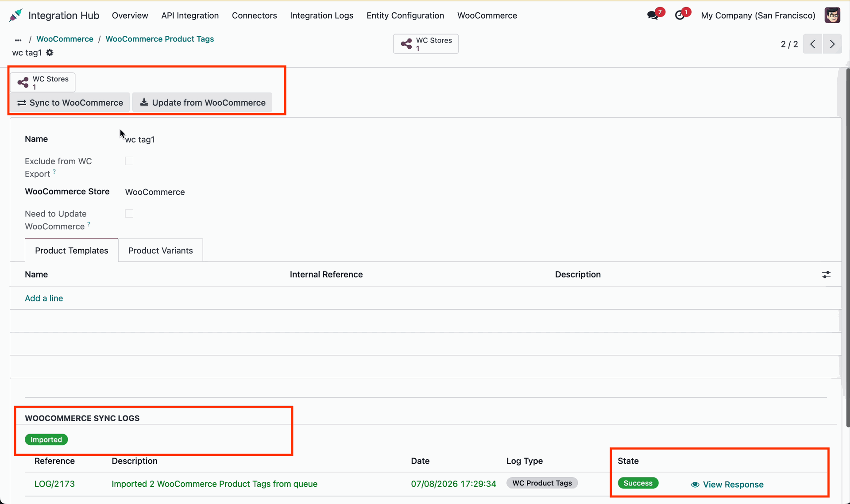Open the activities clock icon in the header
Viewport: 850px width, 504px height.
pos(680,15)
